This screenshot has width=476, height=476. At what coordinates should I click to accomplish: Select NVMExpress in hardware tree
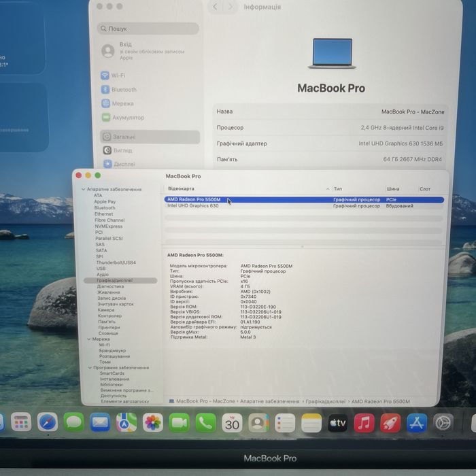click(109, 226)
